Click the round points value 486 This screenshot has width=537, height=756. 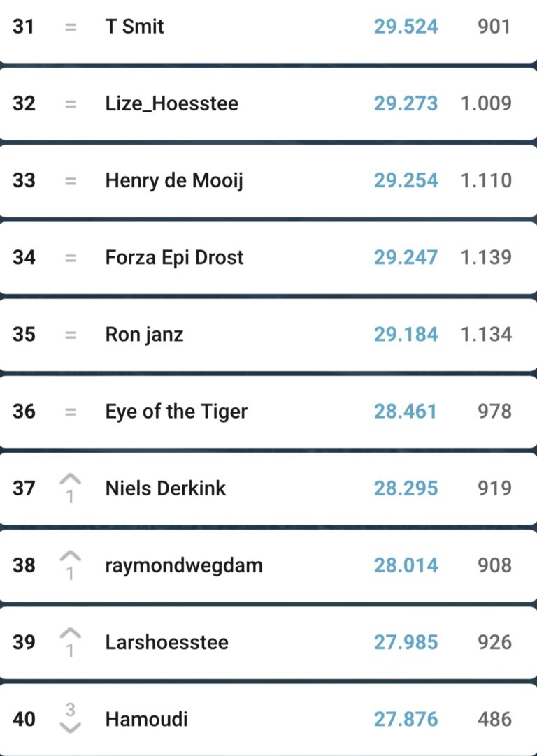[x=494, y=719]
